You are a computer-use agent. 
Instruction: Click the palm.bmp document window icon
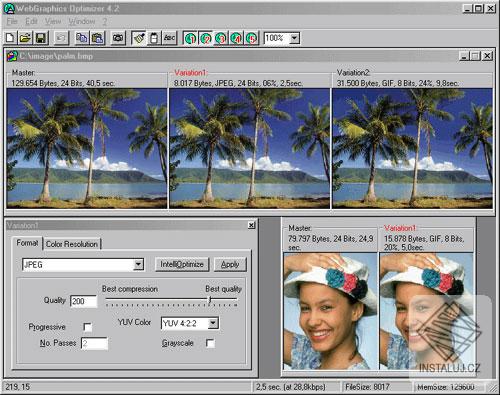click(12, 56)
